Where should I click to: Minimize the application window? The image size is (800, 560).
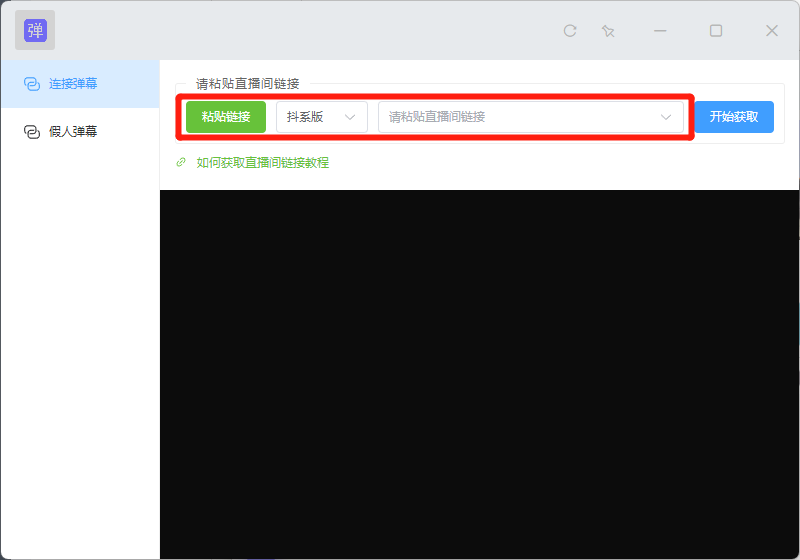pyautogui.click(x=660, y=31)
